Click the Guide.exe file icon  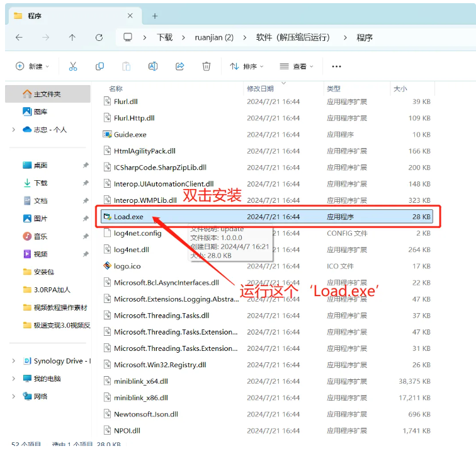(x=107, y=134)
